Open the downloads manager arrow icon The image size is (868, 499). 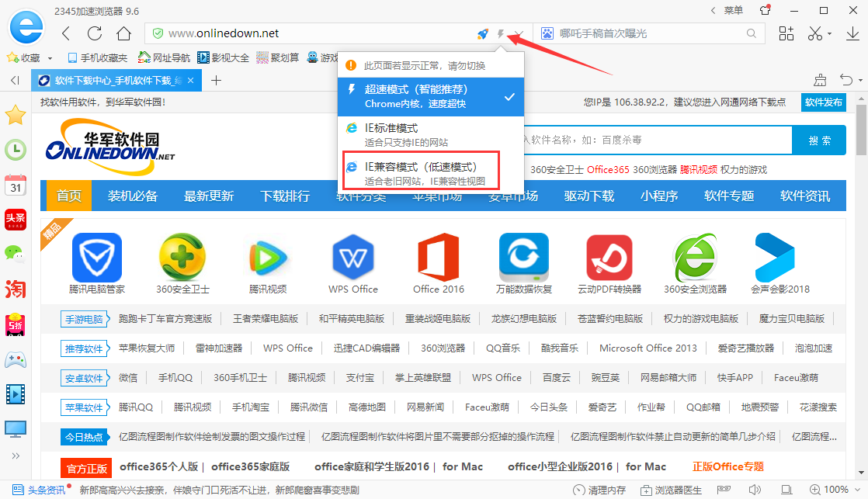[x=853, y=33]
